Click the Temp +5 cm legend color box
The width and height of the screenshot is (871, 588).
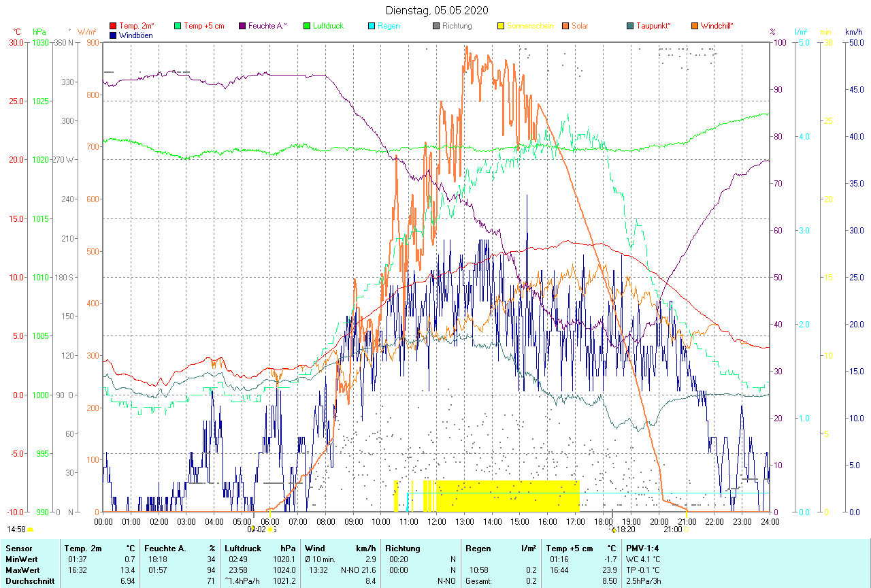[178, 26]
